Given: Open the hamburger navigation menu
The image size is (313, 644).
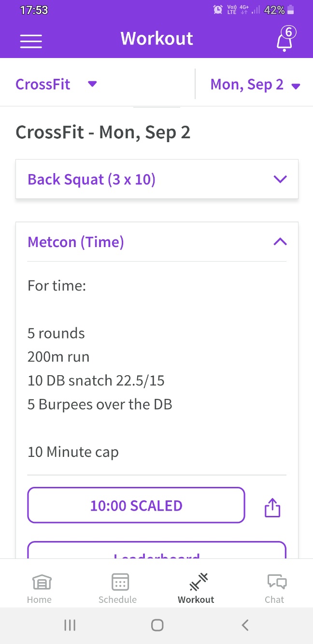Looking at the screenshot, I should click(x=31, y=41).
